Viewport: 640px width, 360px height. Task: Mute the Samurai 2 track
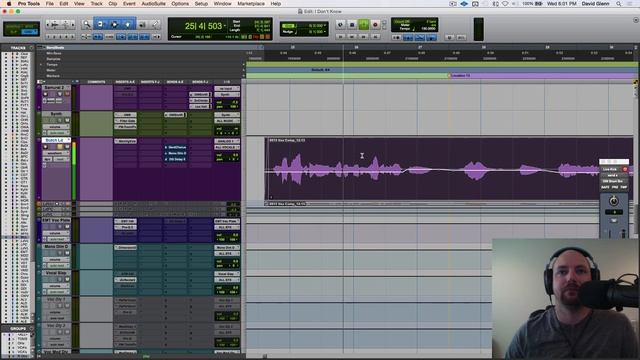pos(67,94)
